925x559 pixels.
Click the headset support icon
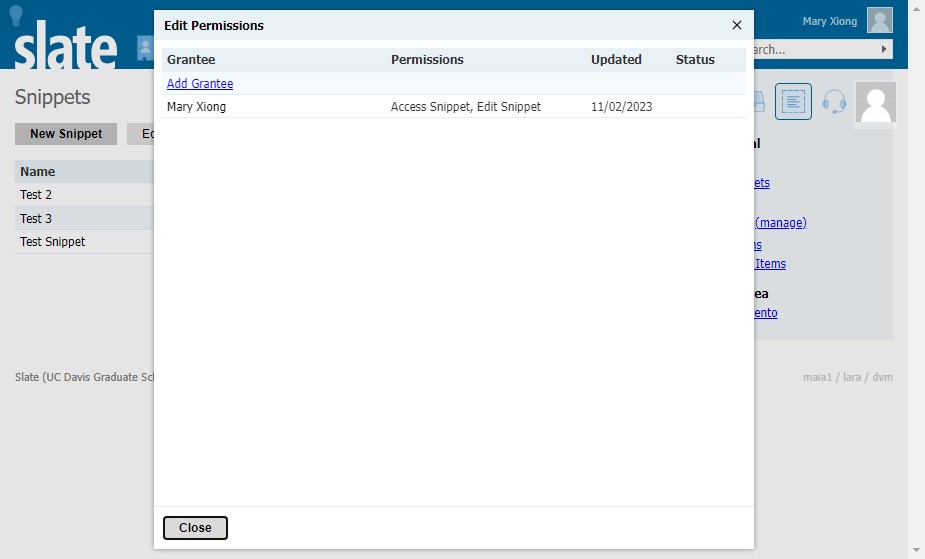(x=834, y=101)
